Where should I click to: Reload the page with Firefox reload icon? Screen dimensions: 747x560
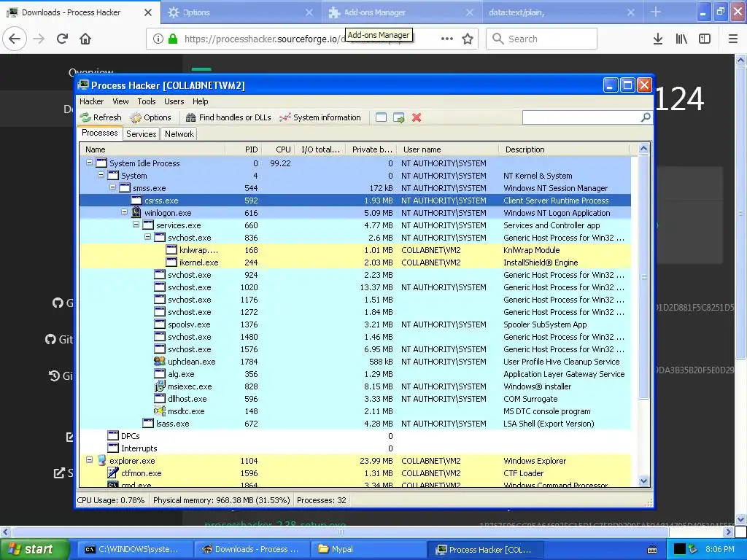[62, 39]
